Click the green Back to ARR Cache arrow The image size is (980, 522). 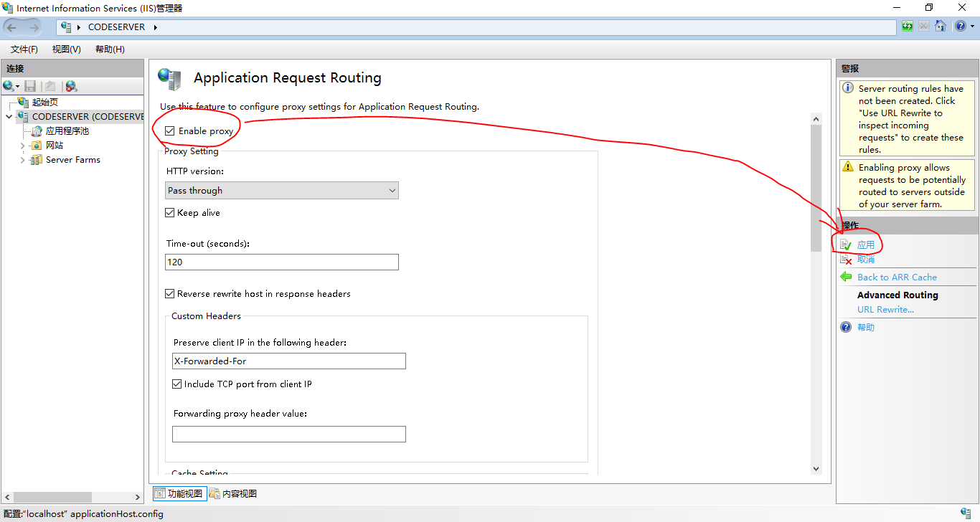[x=846, y=277]
